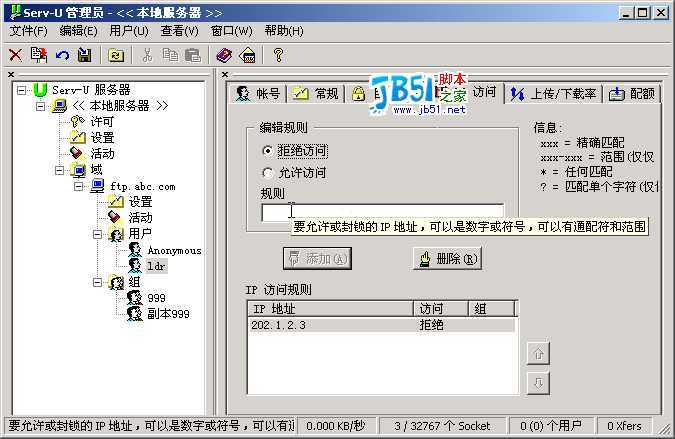Select 活动 under 本地服务器

click(x=102, y=154)
